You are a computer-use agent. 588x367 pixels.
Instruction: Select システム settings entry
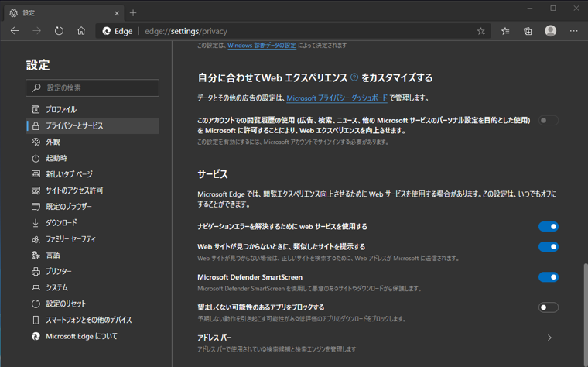(x=92, y=287)
